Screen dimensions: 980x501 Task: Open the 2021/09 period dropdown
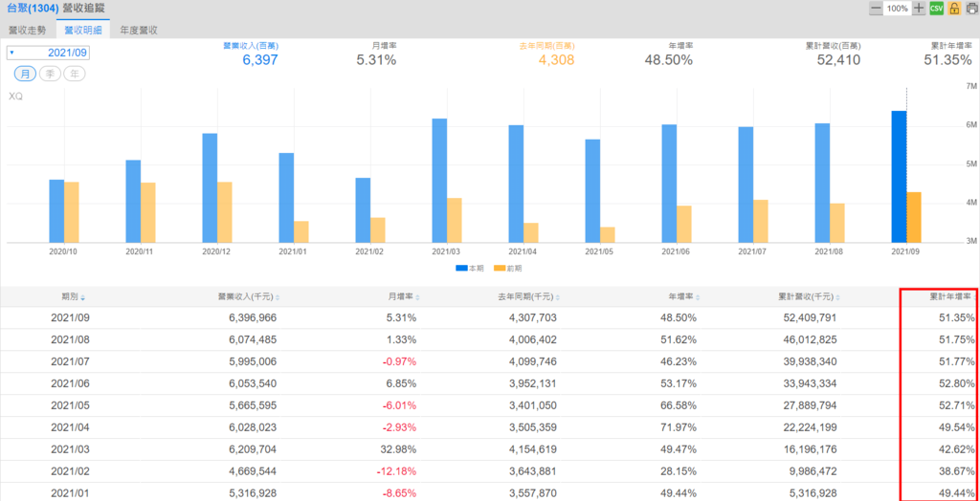(x=48, y=53)
